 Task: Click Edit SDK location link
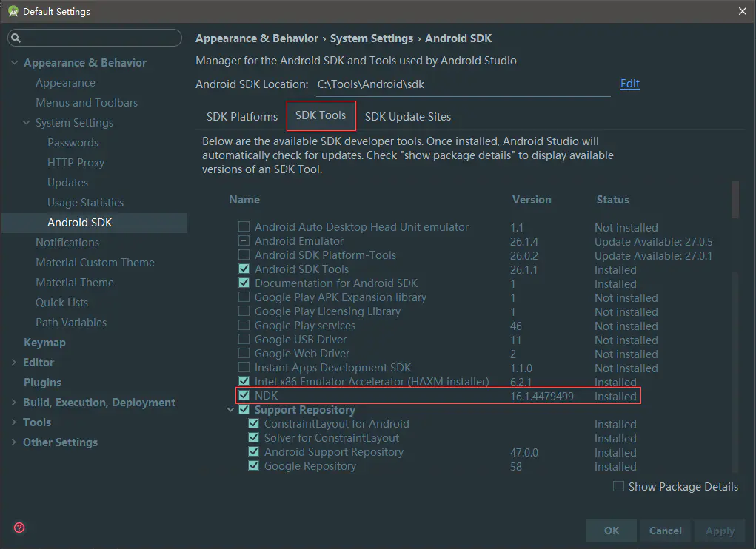coord(629,84)
